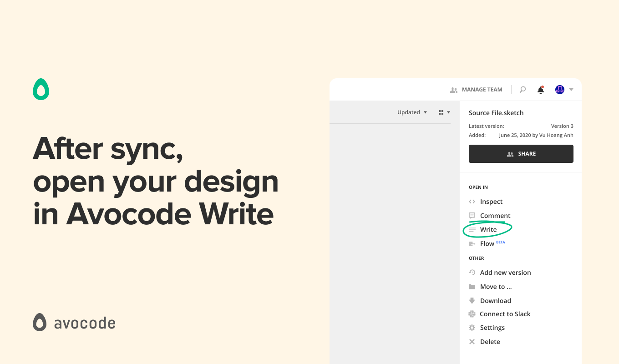Click the green Avocode logo mark
The image size is (619, 364).
(x=41, y=89)
